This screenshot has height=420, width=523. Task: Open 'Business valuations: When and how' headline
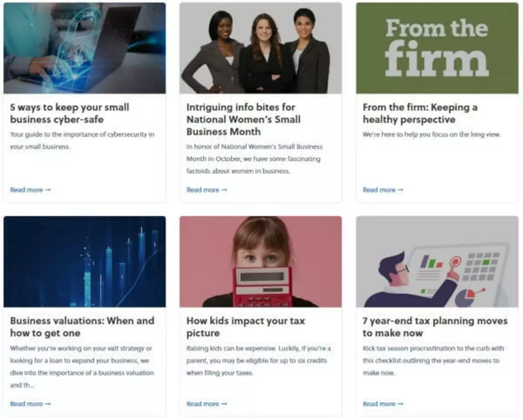pos(82,327)
